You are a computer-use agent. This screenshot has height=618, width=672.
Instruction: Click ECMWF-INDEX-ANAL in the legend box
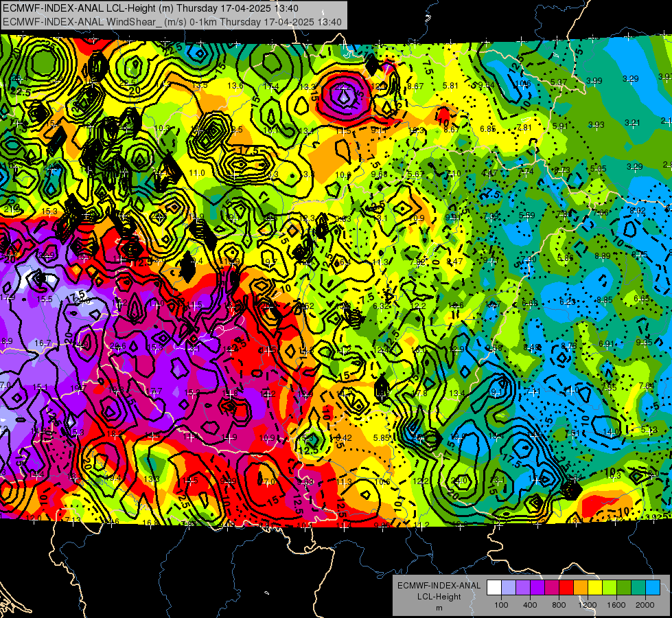pyautogui.click(x=439, y=586)
